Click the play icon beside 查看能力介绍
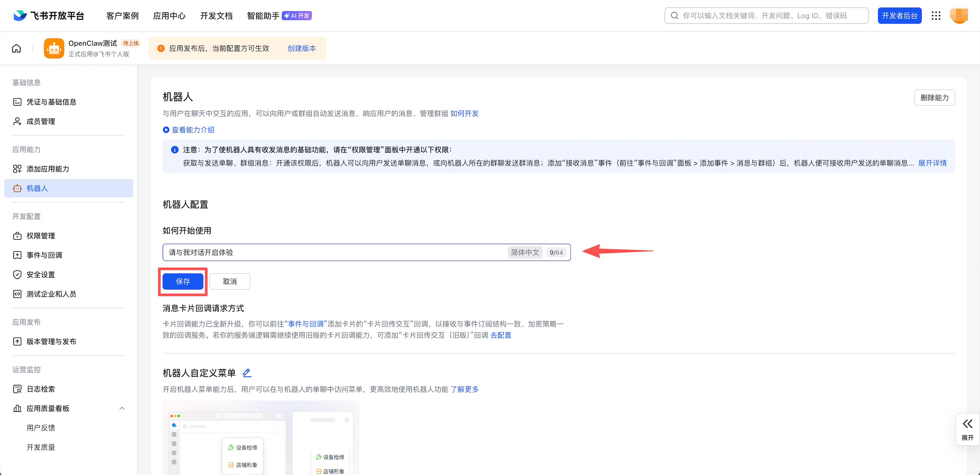This screenshot has height=475, width=980. 166,130
